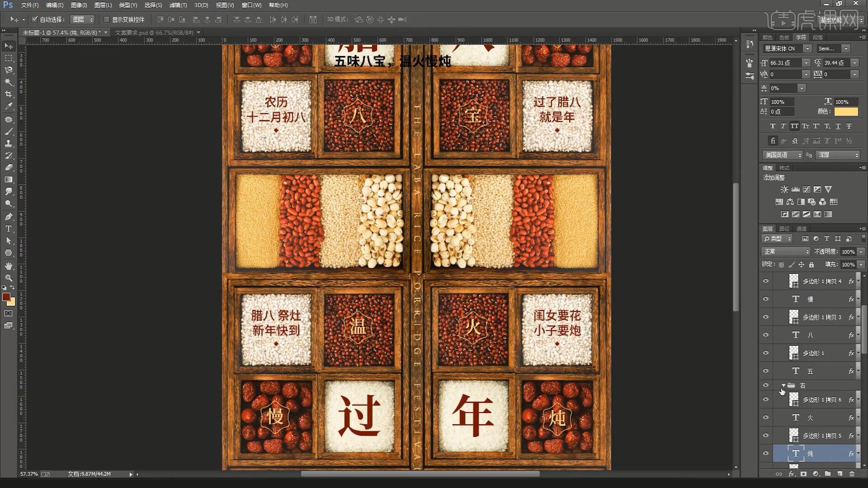Select the Horizontal Type tool
Viewport: 868px width, 488px height.
point(9,229)
